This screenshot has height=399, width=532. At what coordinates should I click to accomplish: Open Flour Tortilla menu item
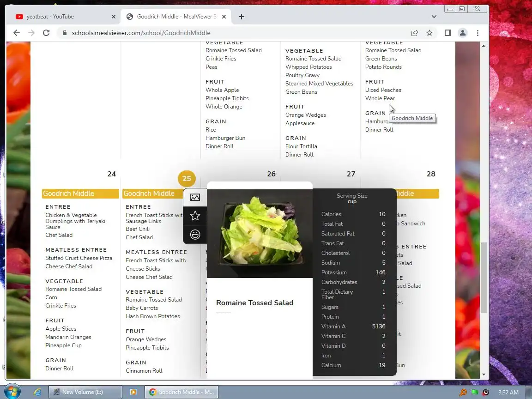tap(301, 146)
